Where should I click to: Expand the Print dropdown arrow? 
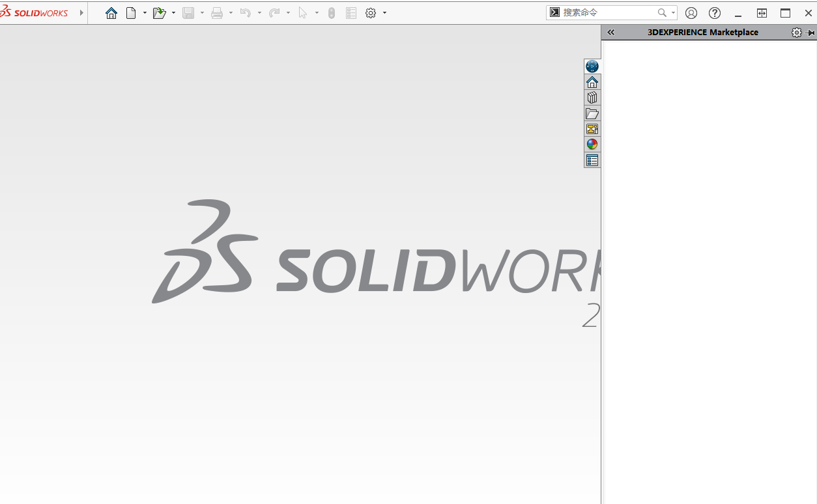coord(231,13)
